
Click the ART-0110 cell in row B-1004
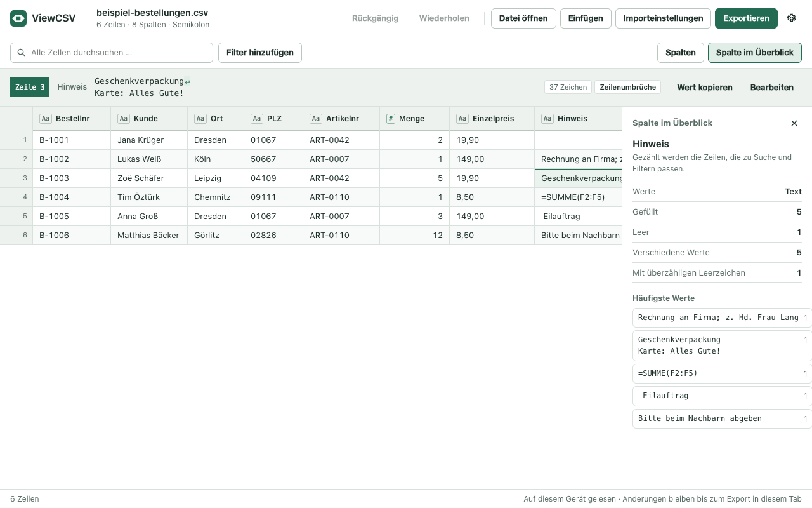pyautogui.click(x=341, y=197)
